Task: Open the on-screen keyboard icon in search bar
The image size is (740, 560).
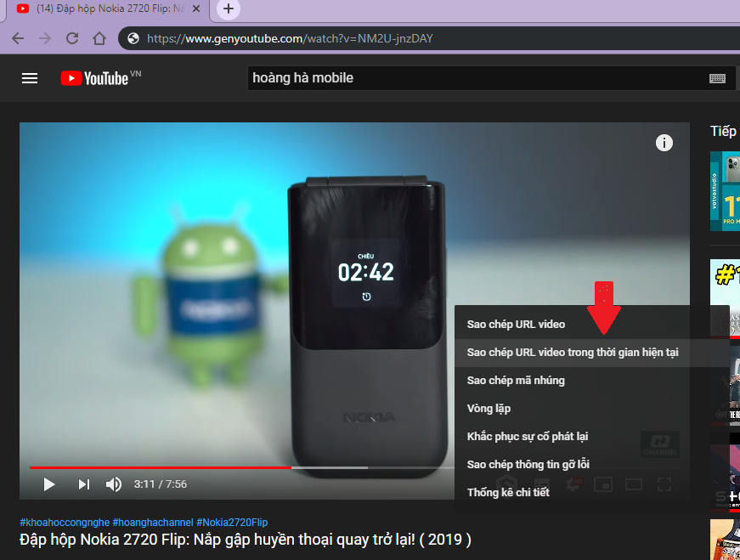Action: pos(718,77)
